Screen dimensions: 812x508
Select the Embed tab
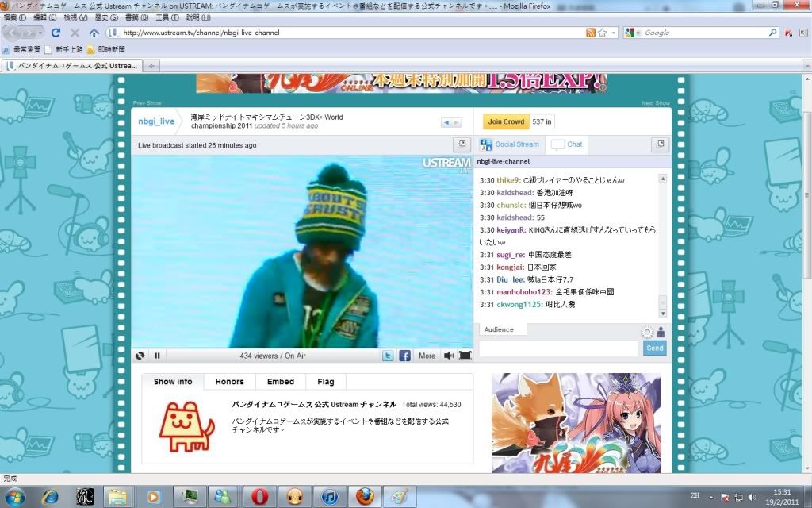[281, 382]
